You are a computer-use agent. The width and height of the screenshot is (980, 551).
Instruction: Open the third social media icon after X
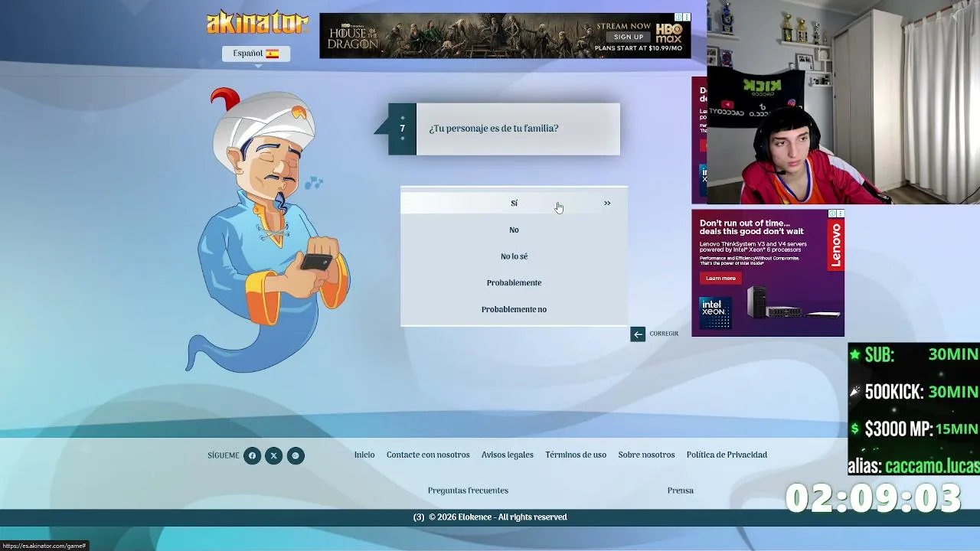tap(296, 455)
